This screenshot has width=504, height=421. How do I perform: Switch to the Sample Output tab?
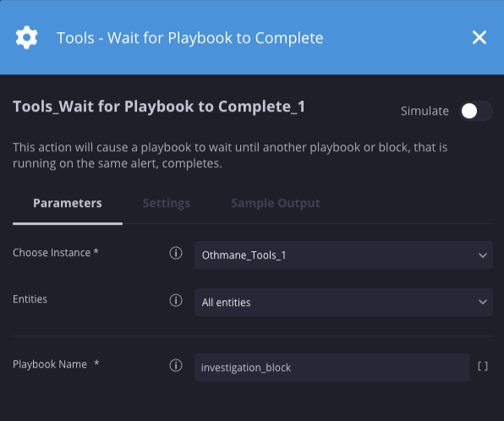coord(276,203)
